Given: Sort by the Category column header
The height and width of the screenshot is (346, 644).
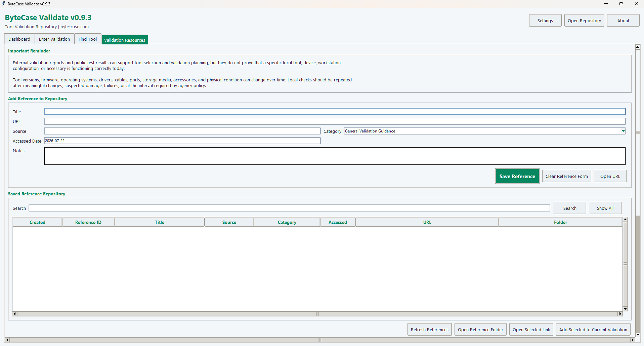Looking at the screenshot, I should [x=287, y=222].
